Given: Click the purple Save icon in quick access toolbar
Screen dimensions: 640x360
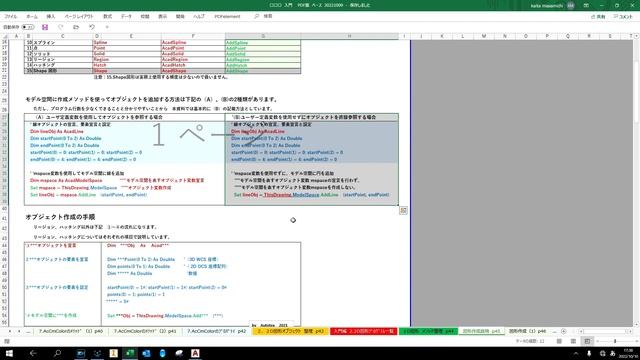Looking at the screenshot, I should 45,27.
